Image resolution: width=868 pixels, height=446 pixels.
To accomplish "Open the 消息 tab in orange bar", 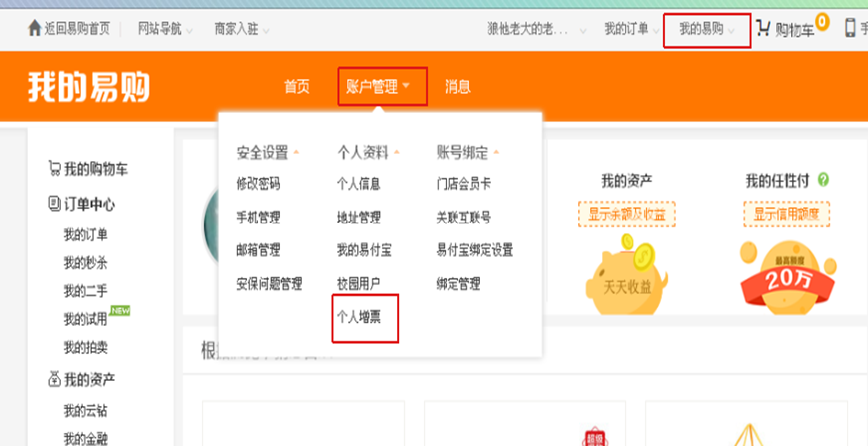I will coord(458,87).
